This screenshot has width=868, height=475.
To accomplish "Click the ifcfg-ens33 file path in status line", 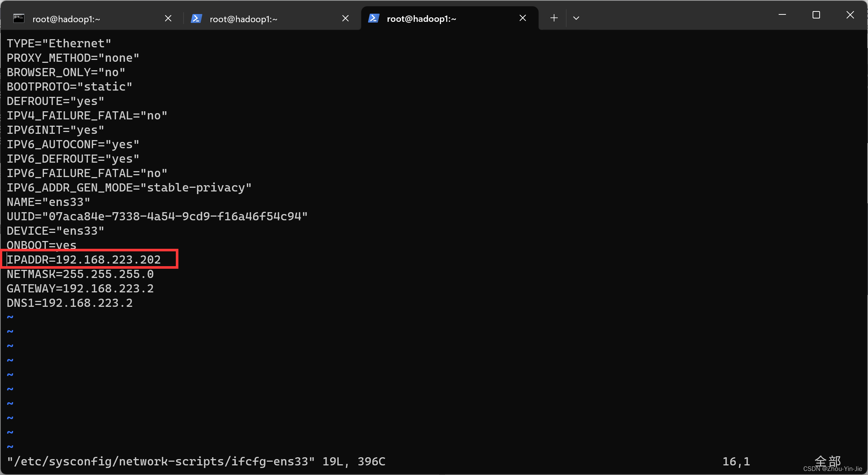I will (x=161, y=461).
